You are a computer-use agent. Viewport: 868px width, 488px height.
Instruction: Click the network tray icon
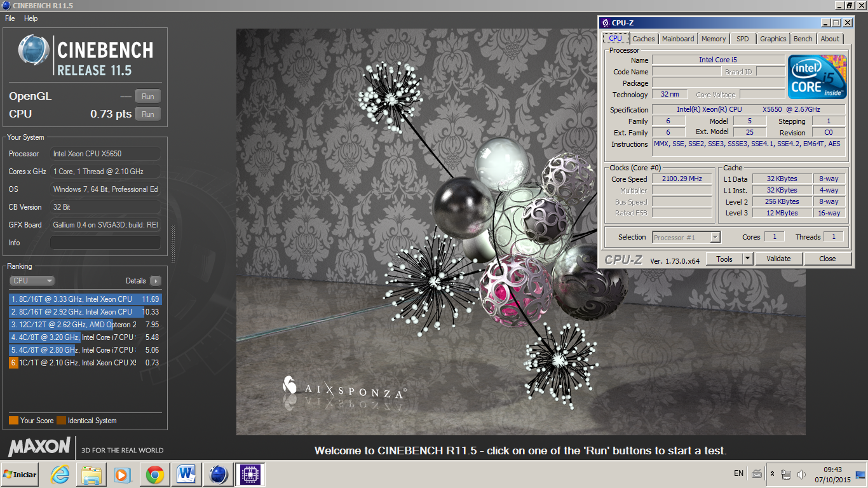[x=786, y=474]
